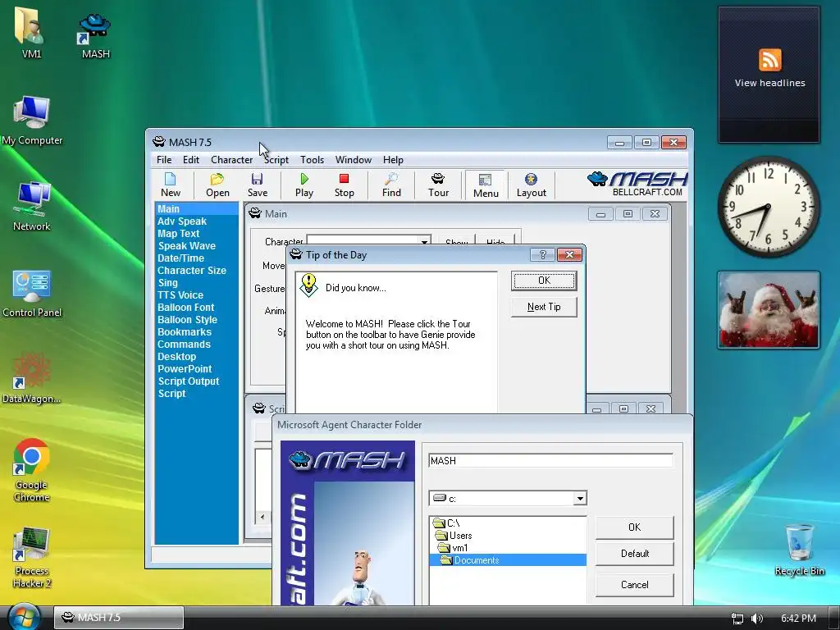Open the Find magnifier tool
840x630 pixels.
click(x=391, y=185)
